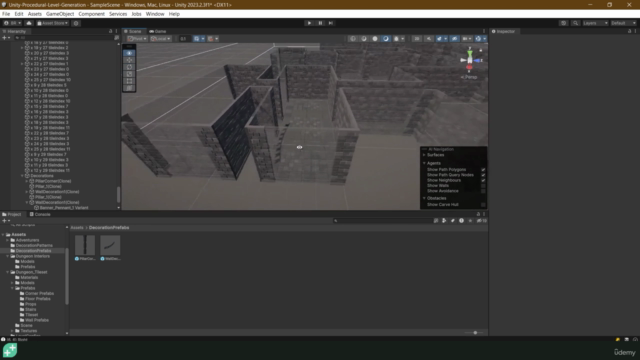The image size is (640, 360).
Task: Toggle Show Neighbours checkbox
Action: [x=483, y=180]
